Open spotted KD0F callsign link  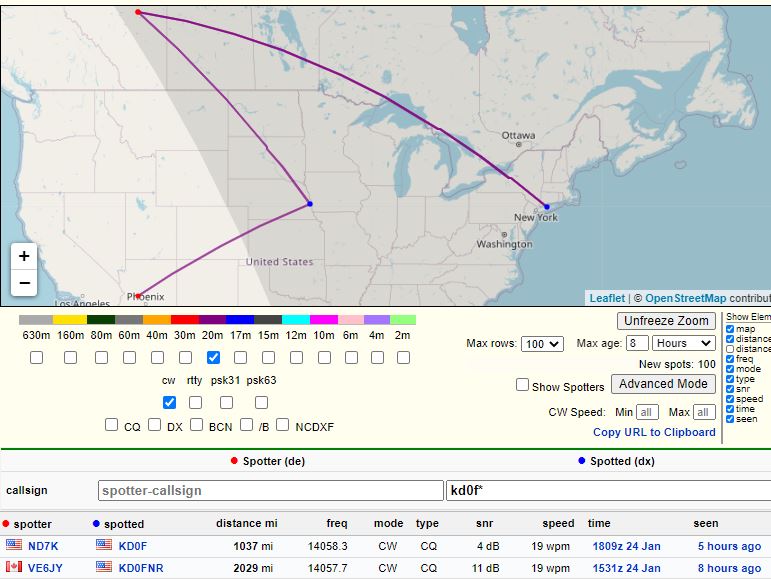[x=133, y=546]
